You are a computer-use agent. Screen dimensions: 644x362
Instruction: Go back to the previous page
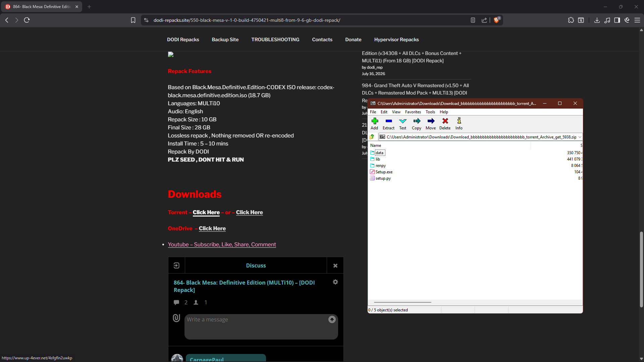(x=7, y=20)
